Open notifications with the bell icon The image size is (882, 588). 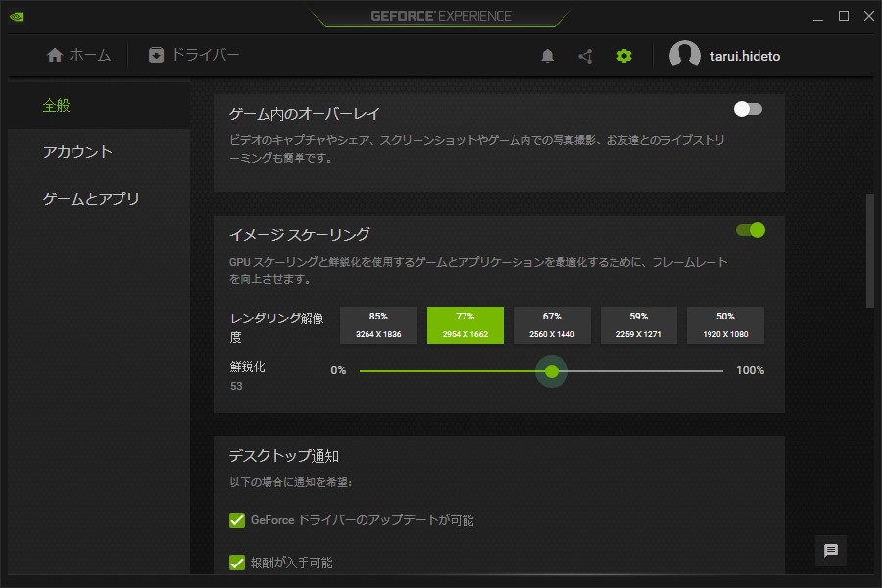[549, 56]
